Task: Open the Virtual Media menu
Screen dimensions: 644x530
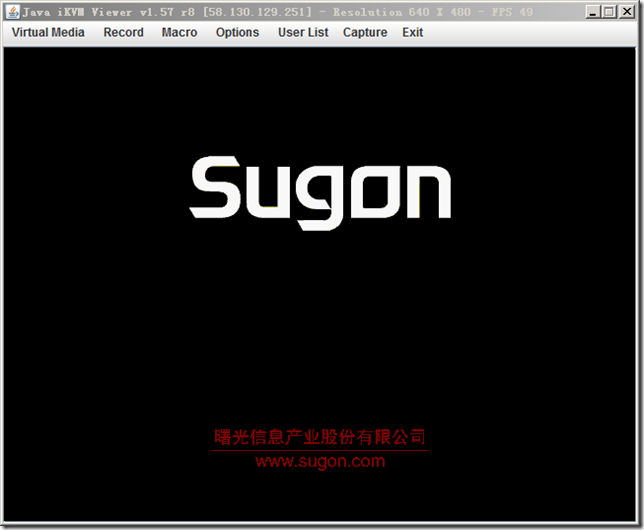Action: [x=48, y=32]
